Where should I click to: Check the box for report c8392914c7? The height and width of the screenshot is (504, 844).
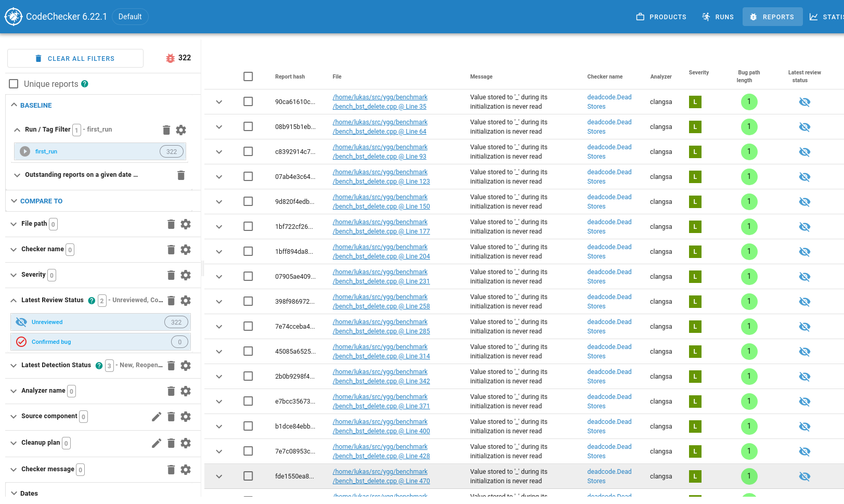point(248,151)
